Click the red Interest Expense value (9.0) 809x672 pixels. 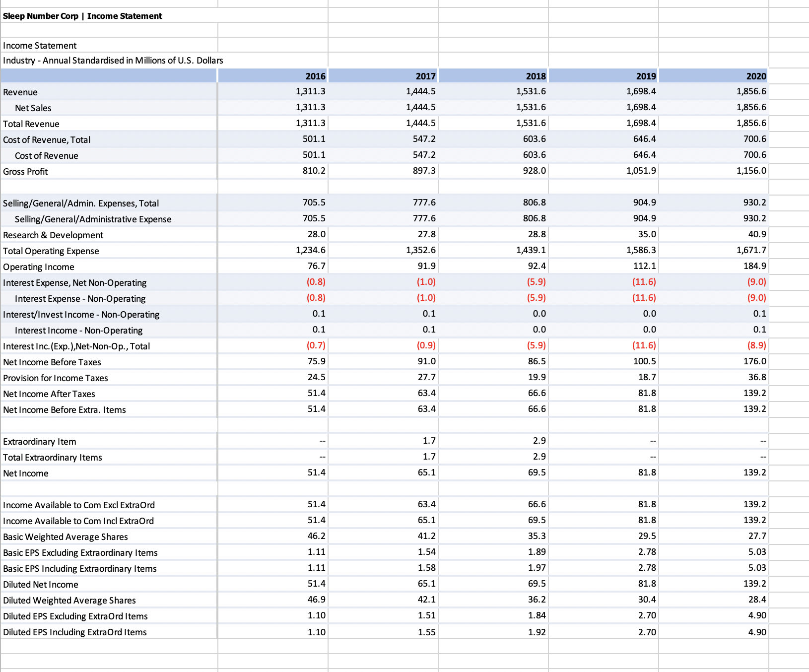(x=755, y=281)
